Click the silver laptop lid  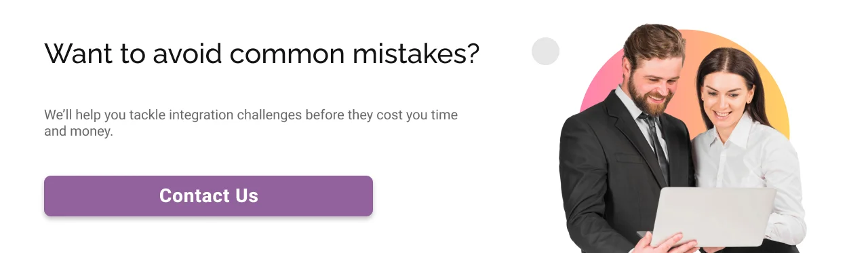717,216
